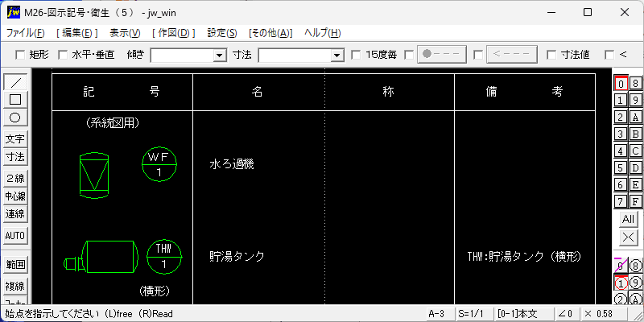Screen dimensions: 644x322
Task: Open the ヘルプ(H) menu
Action: (323, 33)
